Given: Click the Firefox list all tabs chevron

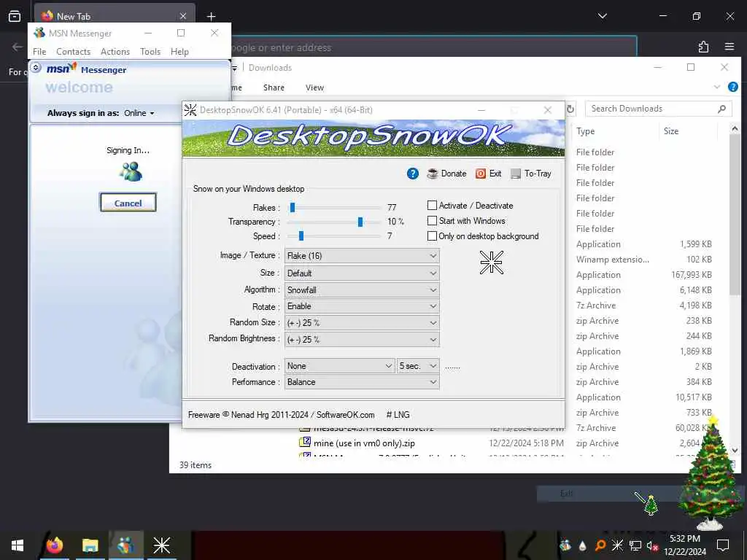Looking at the screenshot, I should (602, 16).
